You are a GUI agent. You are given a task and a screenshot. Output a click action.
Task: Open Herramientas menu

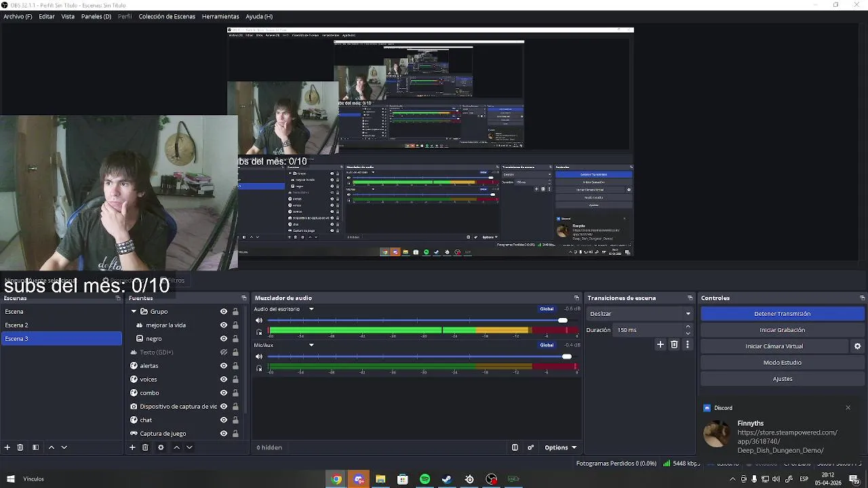click(220, 16)
